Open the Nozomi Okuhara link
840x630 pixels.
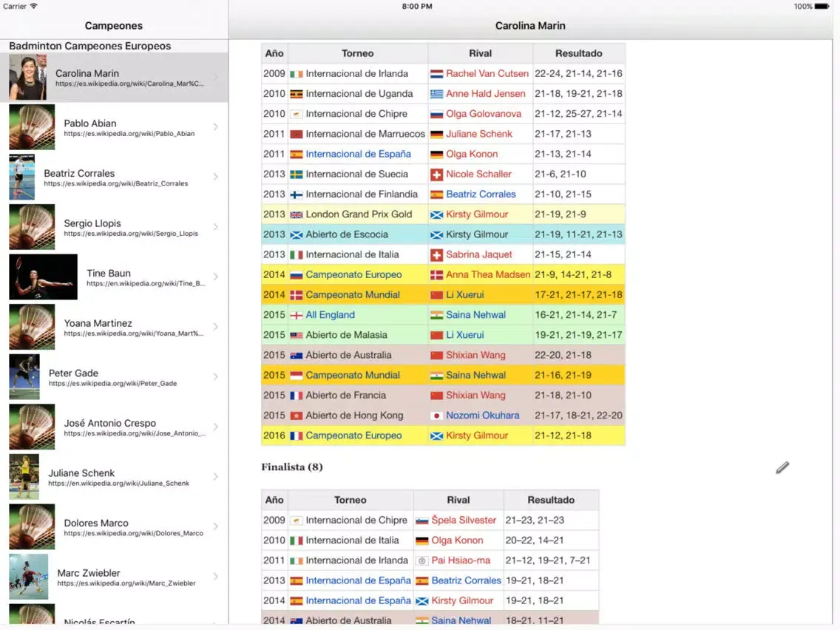tap(482, 415)
